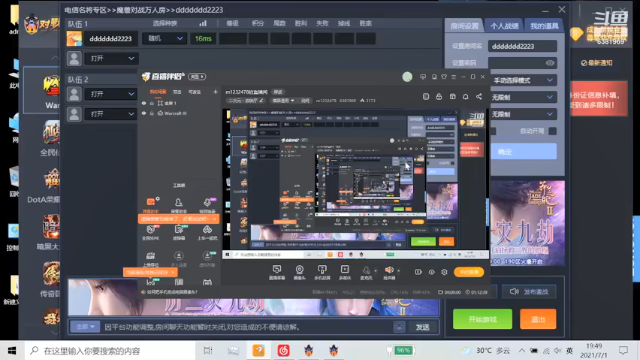Open the gift box icon near bell

click(x=452, y=97)
